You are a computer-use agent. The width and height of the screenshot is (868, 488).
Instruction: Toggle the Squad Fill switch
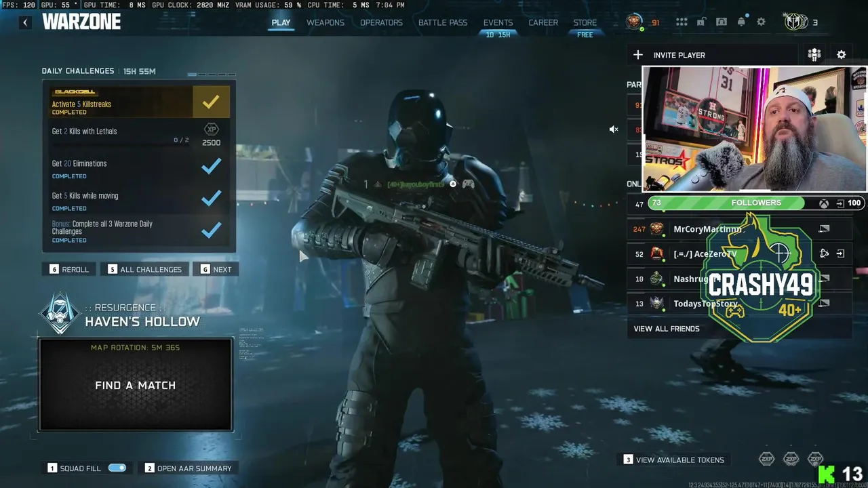coord(117,468)
